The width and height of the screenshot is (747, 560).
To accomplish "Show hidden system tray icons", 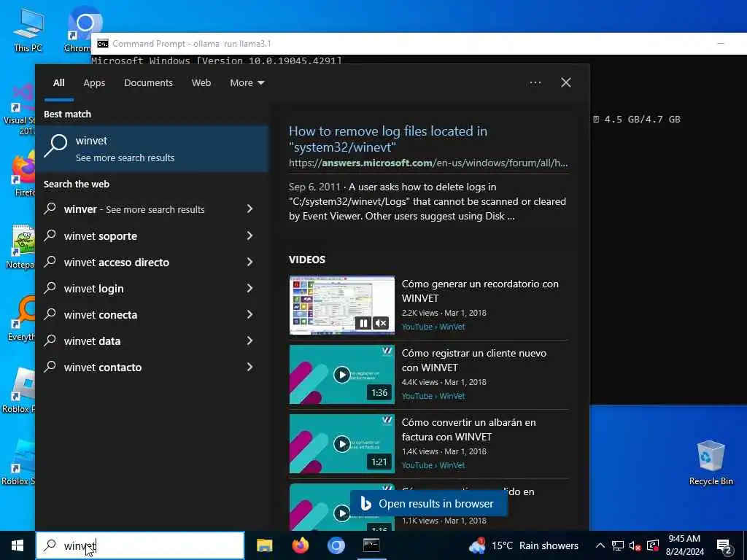I will (600, 545).
